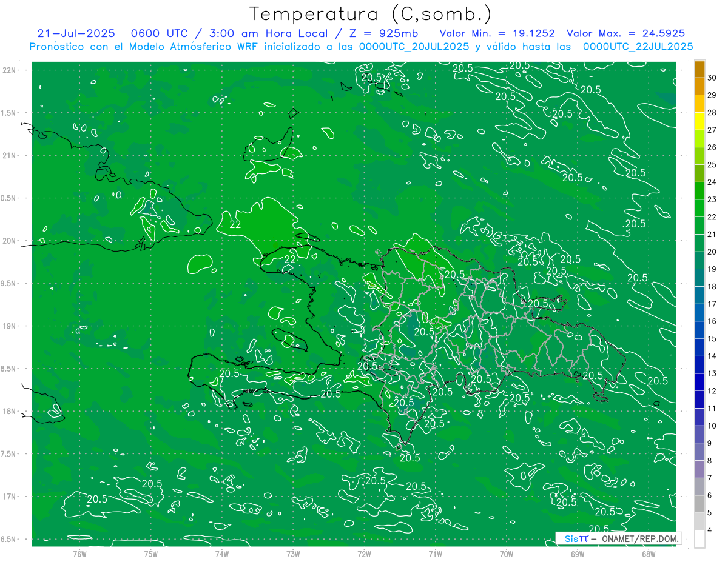The width and height of the screenshot is (728, 562).
Task: Click the '7' color scale label
Action: click(x=710, y=478)
